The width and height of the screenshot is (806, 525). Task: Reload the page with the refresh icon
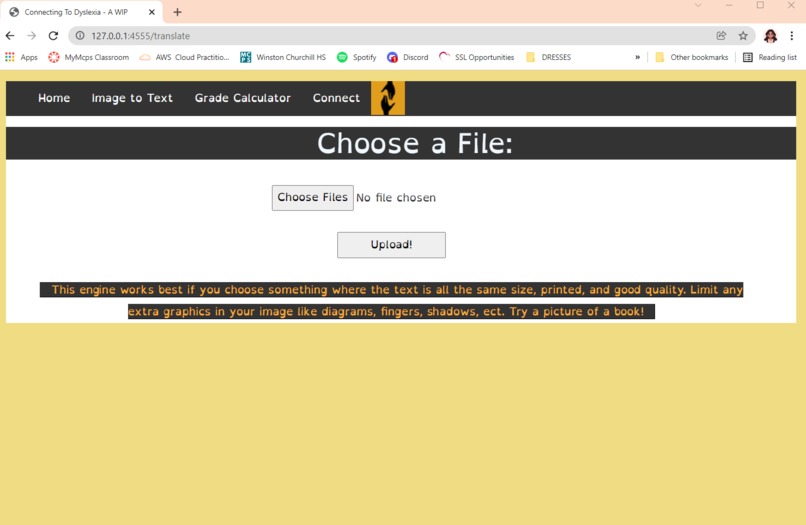pyautogui.click(x=53, y=35)
